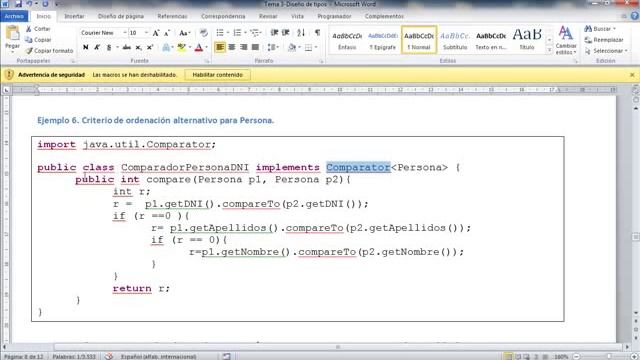
Task: Toggle underline S formatting
Action: [109, 47]
